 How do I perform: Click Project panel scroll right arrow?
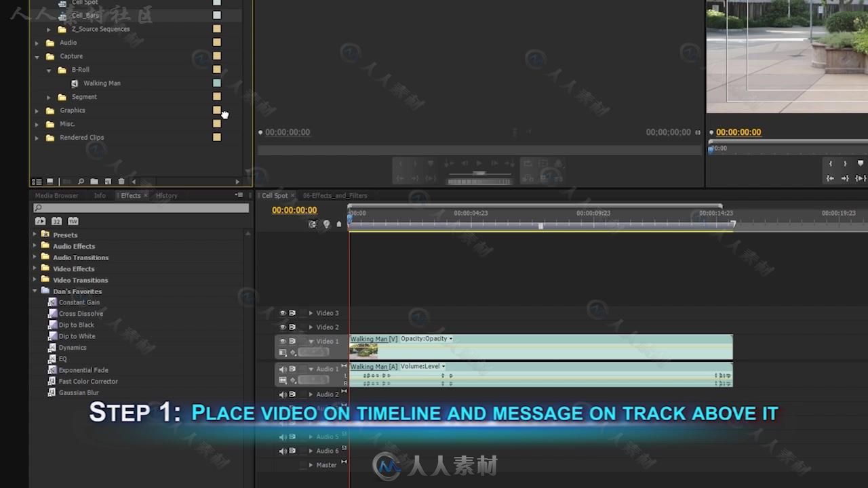pyautogui.click(x=237, y=182)
